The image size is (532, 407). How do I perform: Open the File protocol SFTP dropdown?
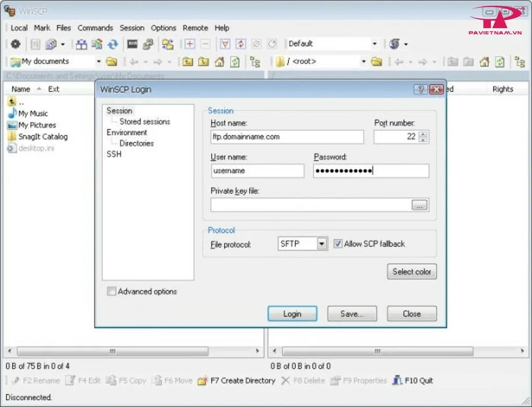322,244
